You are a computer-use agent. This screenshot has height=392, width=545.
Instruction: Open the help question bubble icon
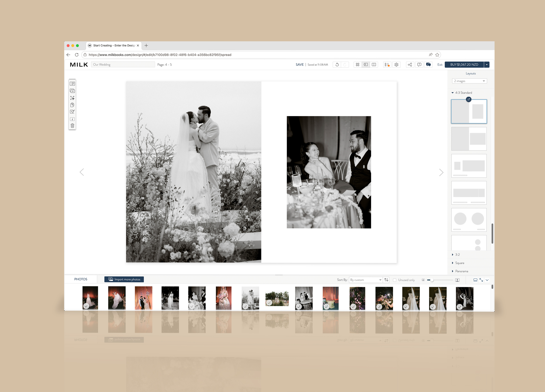[x=419, y=65]
